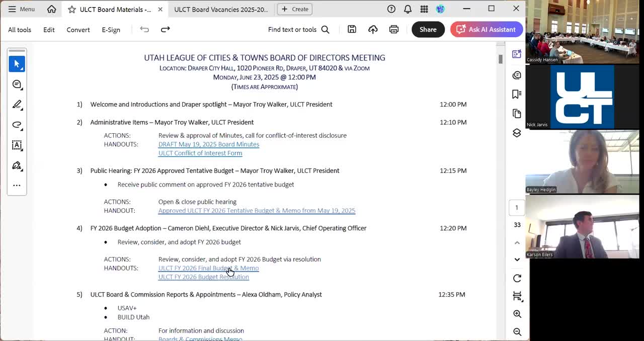This screenshot has width=644, height=341.
Task: Star the ULCT Board Materials tab
Action: coord(72,9)
